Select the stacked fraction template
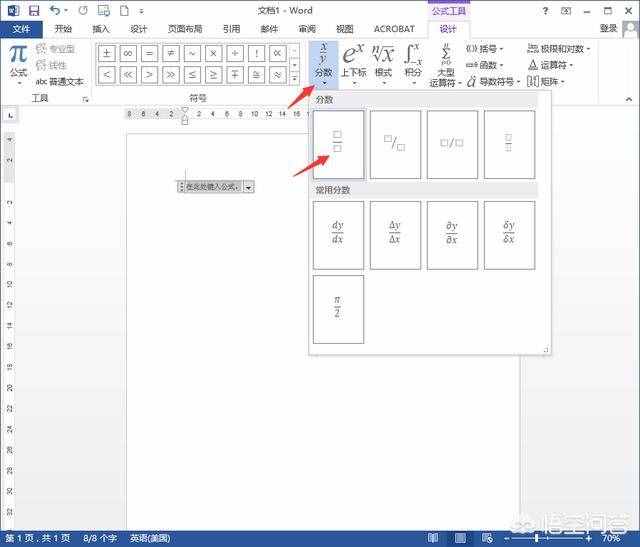This screenshot has height=547, width=640. 338,145
